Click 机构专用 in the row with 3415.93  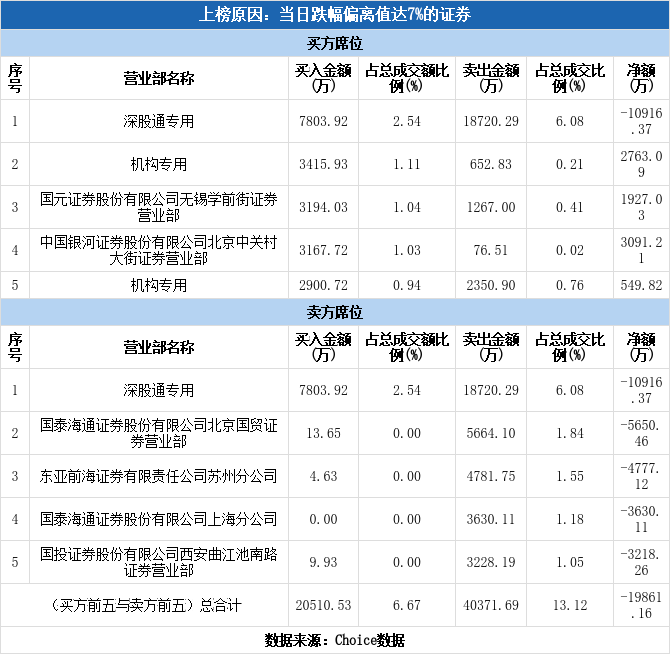159,164
